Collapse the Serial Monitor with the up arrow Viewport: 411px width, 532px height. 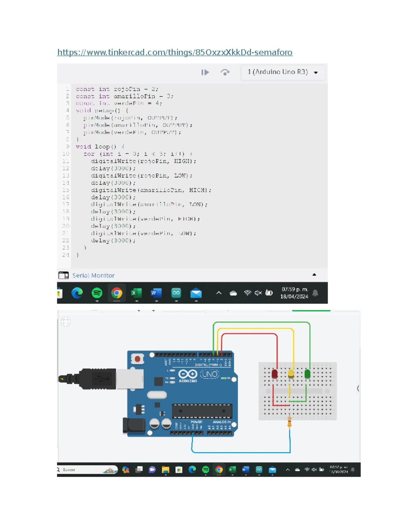314,274
